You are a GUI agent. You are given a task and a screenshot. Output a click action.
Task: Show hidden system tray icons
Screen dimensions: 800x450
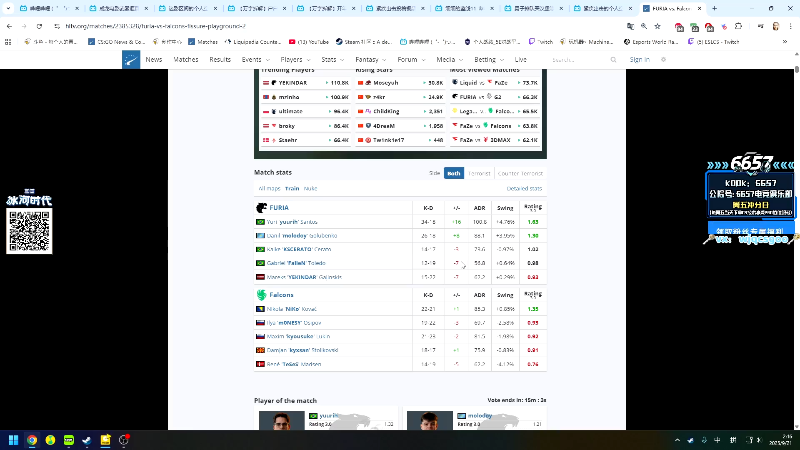[x=677, y=440]
